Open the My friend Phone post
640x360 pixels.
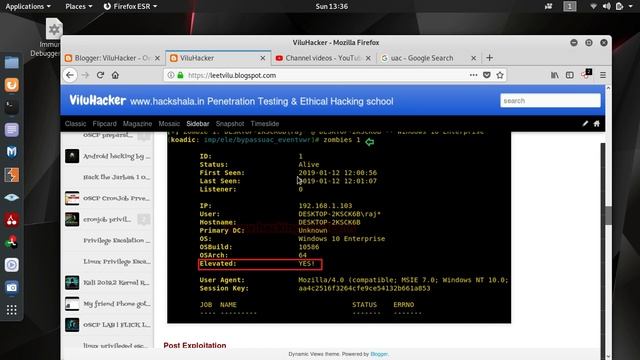tap(108, 304)
